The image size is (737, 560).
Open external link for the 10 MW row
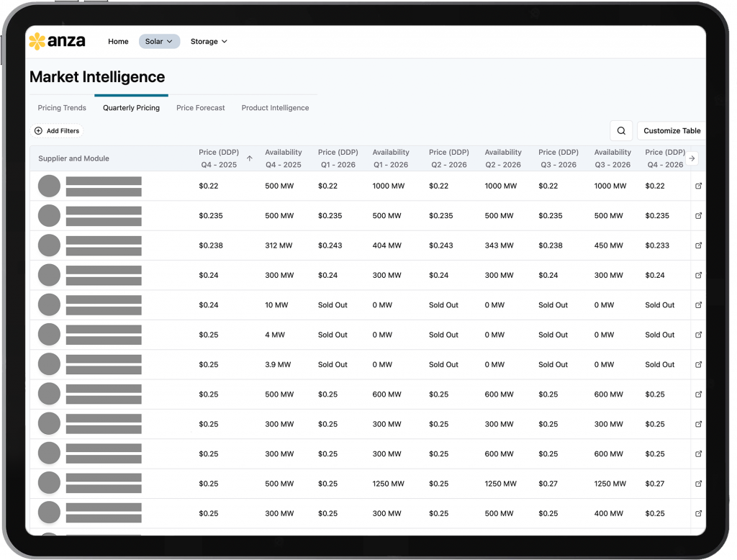698,305
